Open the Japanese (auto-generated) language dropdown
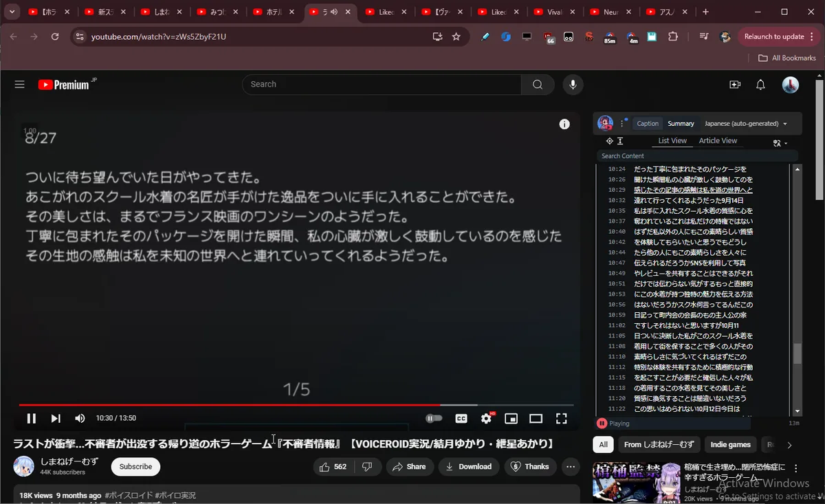The width and height of the screenshot is (825, 504). pos(746,124)
